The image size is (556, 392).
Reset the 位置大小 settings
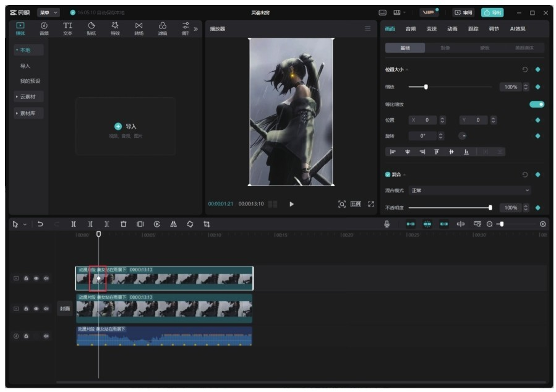click(x=525, y=69)
